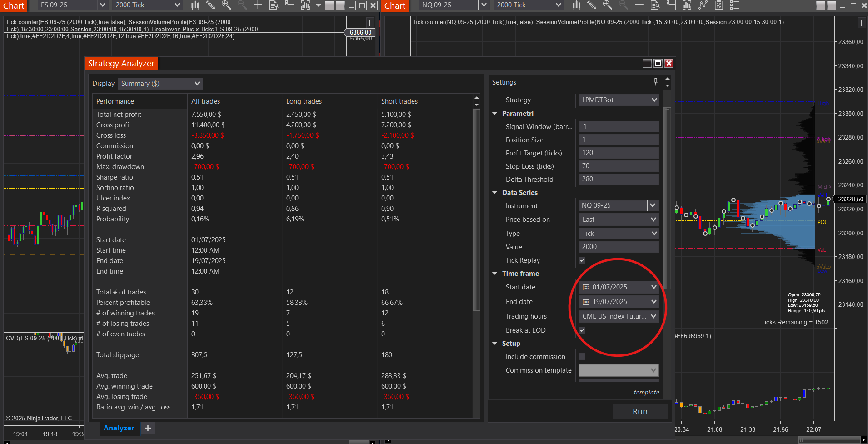Collapse the Parametri section
The width and height of the screenshot is (868, 444).
495,114
